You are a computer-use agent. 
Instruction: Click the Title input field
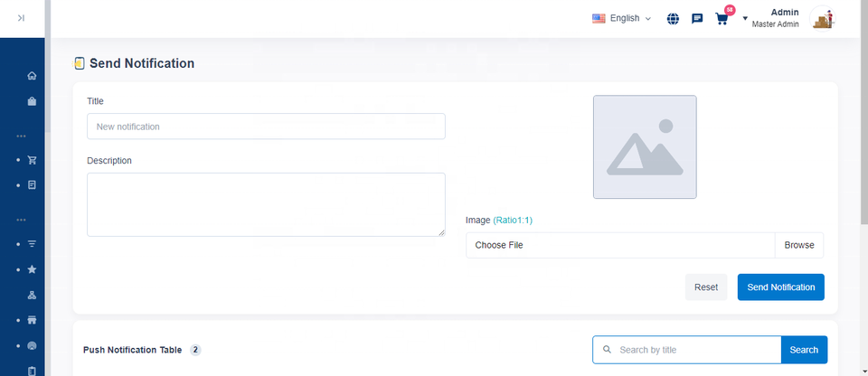click(266, 127)
